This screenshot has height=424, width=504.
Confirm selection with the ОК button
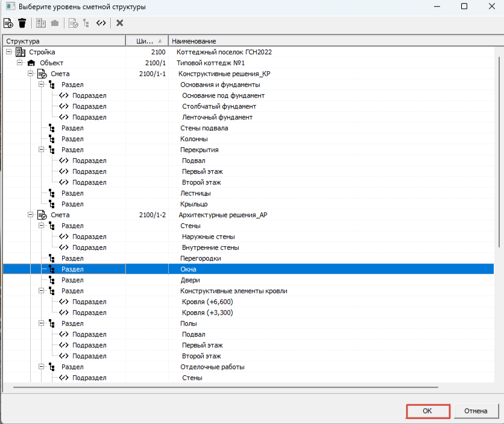(x=428, y=411)
